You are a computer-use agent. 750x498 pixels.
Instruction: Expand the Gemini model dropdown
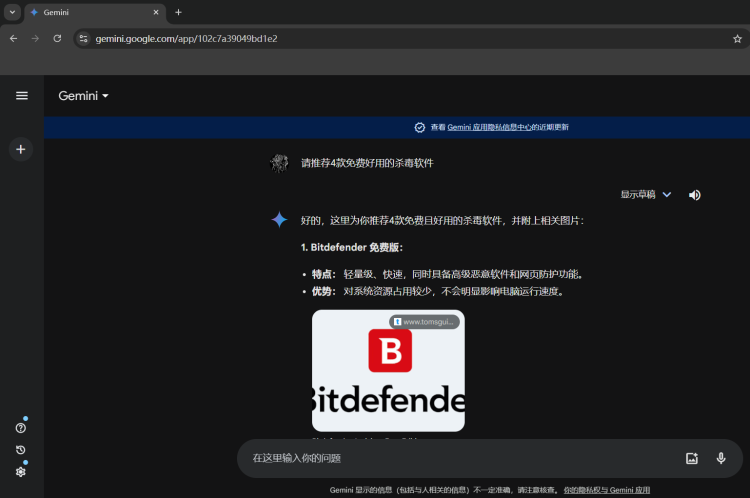(x=84, y=96)
